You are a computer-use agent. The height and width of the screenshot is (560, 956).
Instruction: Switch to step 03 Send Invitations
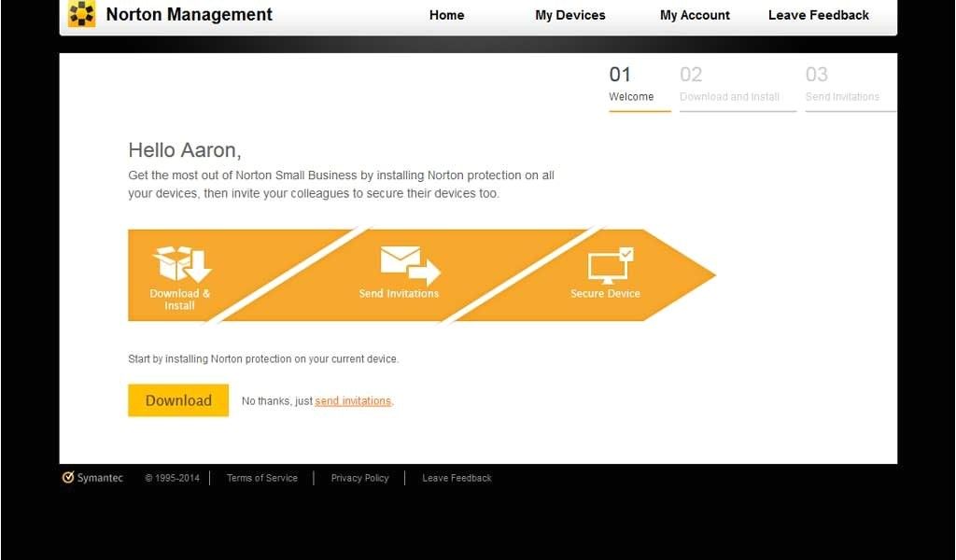click(851, 88)
